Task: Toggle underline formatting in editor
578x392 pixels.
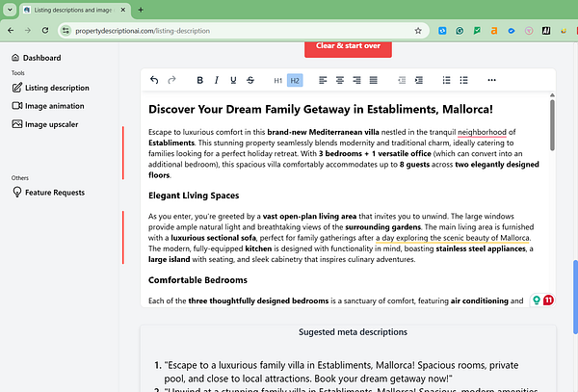Action: click(x=233, y=80)
